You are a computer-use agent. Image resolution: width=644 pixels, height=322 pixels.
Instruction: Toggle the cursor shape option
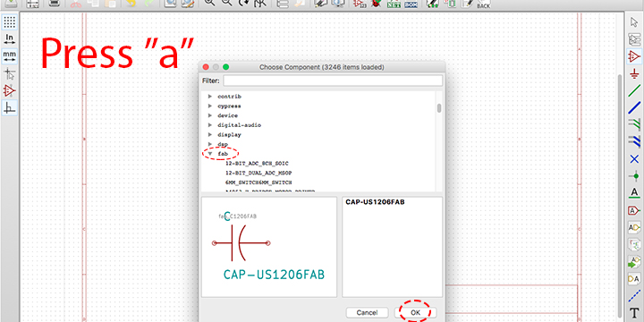(x=10, y=74)
